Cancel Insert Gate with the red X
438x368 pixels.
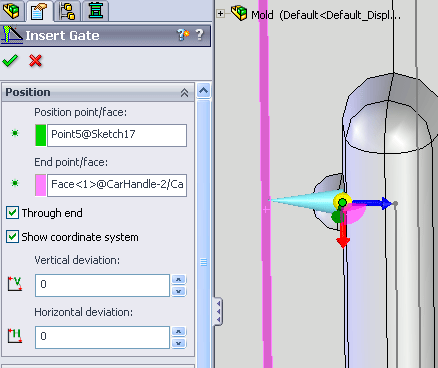(35, 61)
